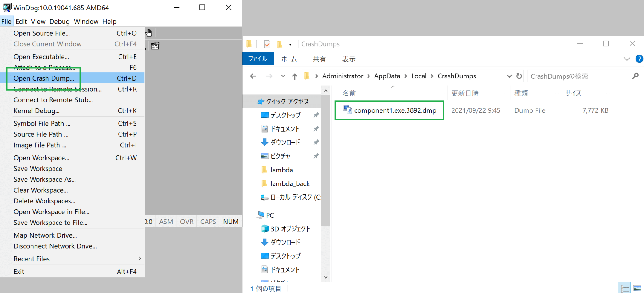Sort files by the 更新日時 column header
Viewport: 644px width, 293px height.
click(465, 93)
